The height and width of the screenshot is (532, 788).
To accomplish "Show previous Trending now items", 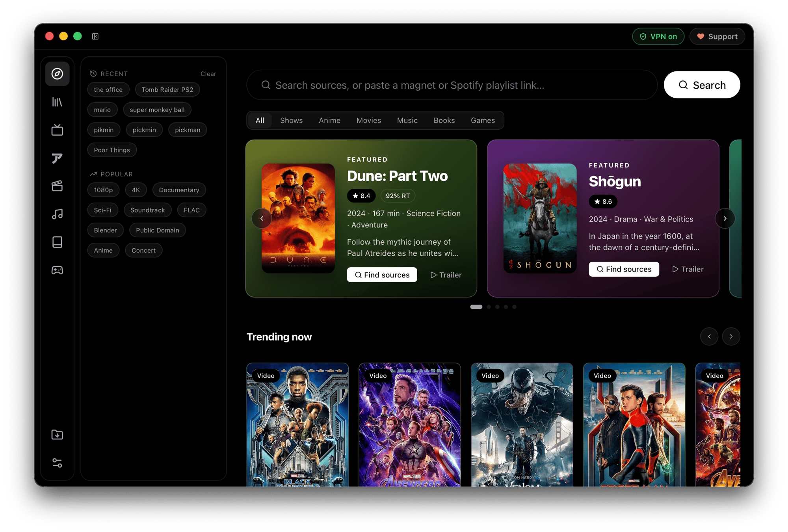I will pyautogui.click(x=709, y=337).
